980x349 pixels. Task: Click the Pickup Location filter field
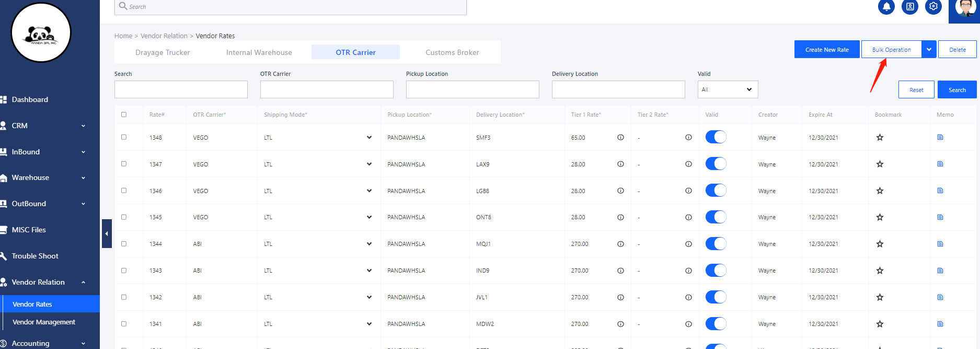pyautogui.click(x=472, y=89)
